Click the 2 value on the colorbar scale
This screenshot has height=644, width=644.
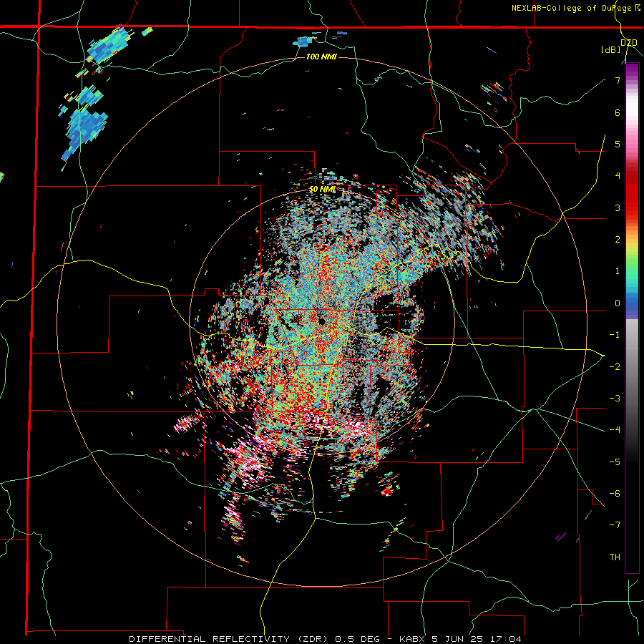click(618, 240)
